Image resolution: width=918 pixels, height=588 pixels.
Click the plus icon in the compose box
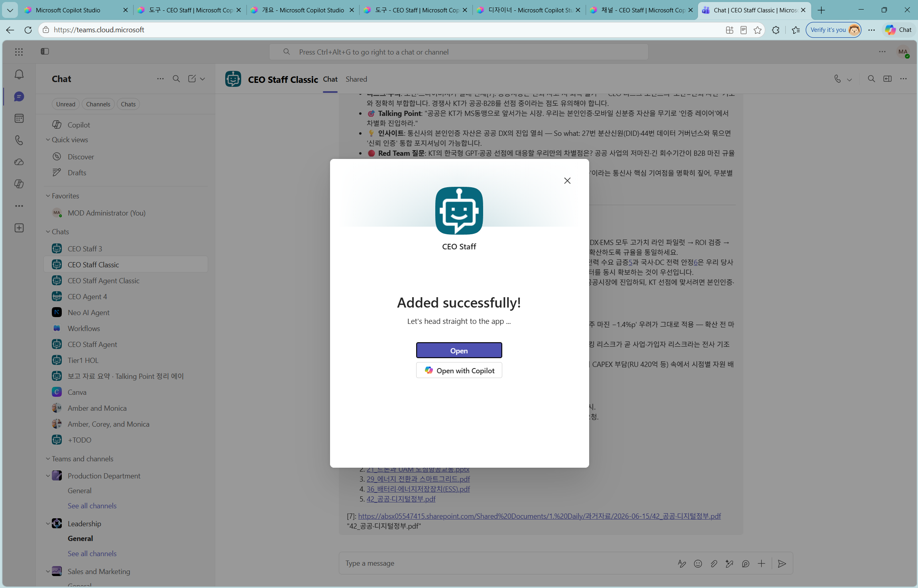761,564
